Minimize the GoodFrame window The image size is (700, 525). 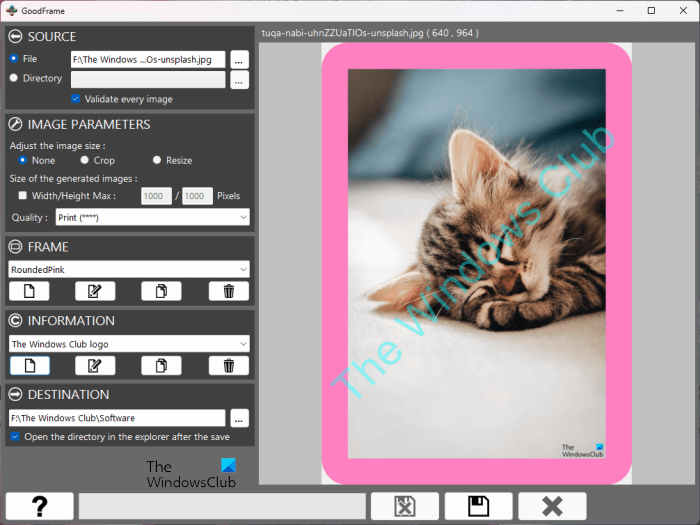click(620, 10)
